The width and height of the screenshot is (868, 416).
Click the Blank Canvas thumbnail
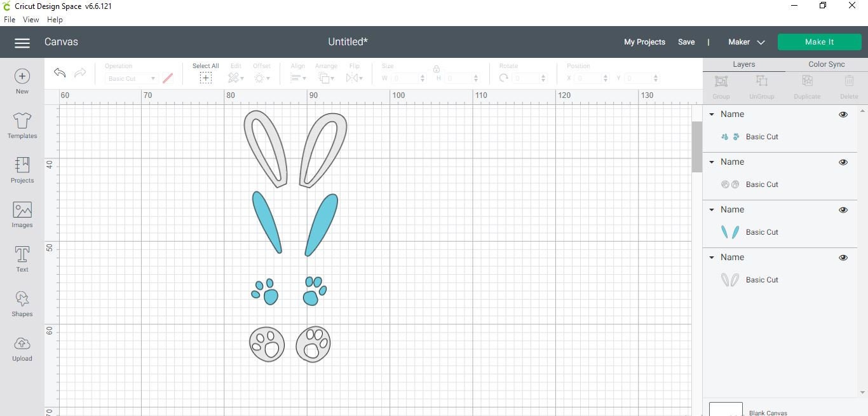(725, 410)
